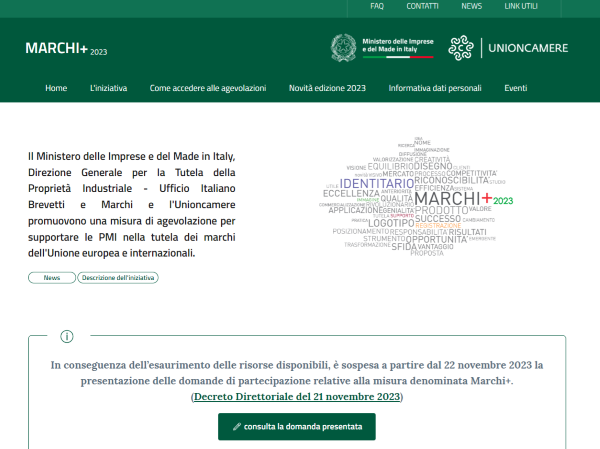Open Come accedere alle agevolazioni menu
The height and width of the screenshot is (449, 600).
click(x=208, y=88)
